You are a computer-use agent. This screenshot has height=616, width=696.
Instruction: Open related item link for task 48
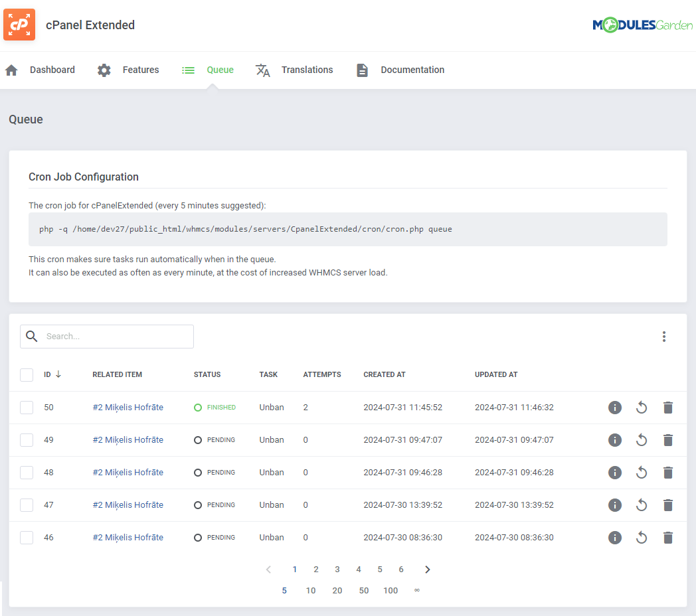128,472
